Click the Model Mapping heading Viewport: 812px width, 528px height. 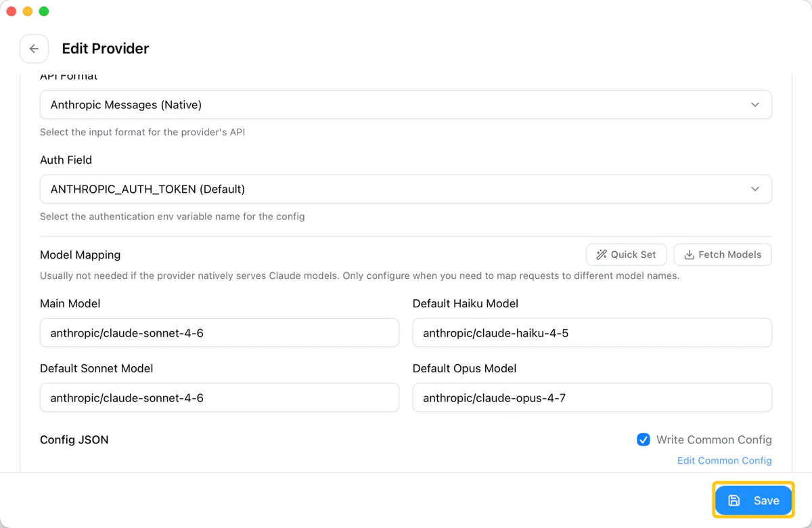click(x=81, y=255)
